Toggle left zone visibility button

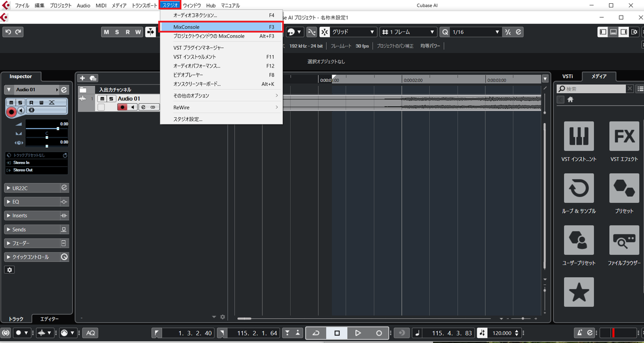(x=603, y=32)
